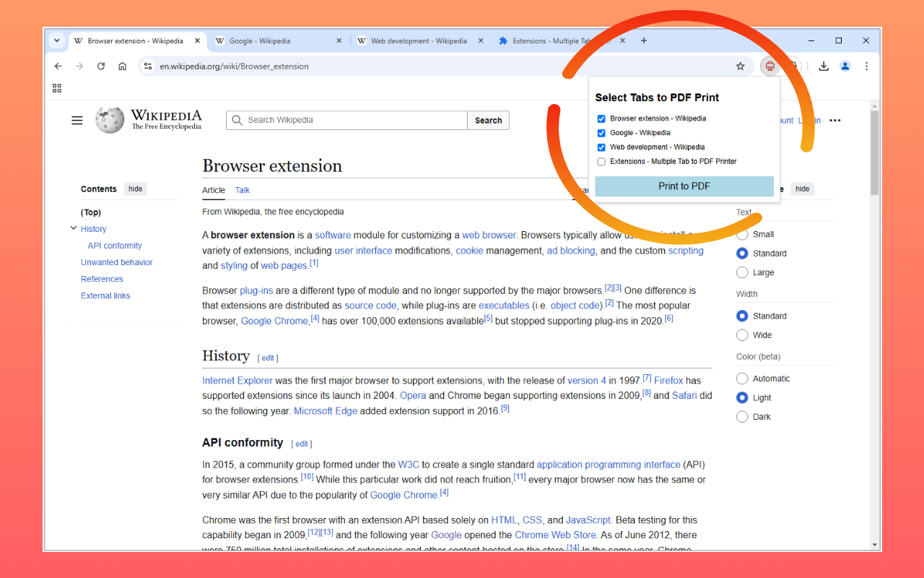Viewport: 924px width, 578px height.
Task: Open the Chrome downloads icon
Action: click(x=824, y=66)
